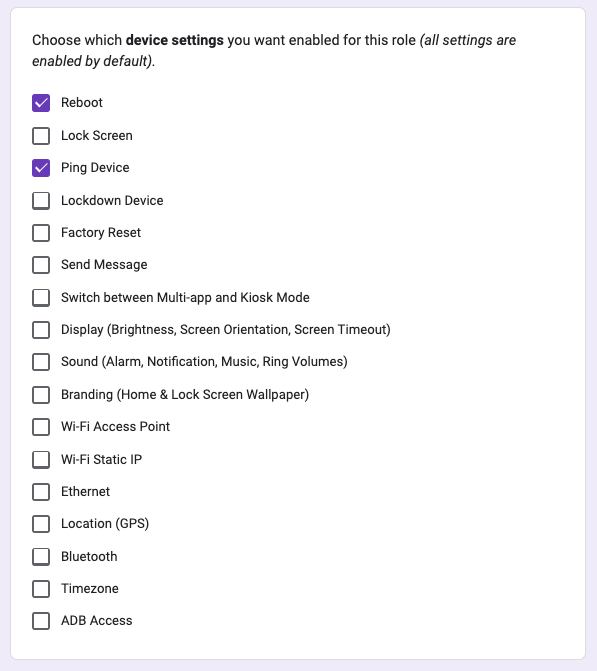Image resolution: width=597 pixels, height=671 pixels.
Task: Enable the ADB Access checkbox
Action: point(41,621)
